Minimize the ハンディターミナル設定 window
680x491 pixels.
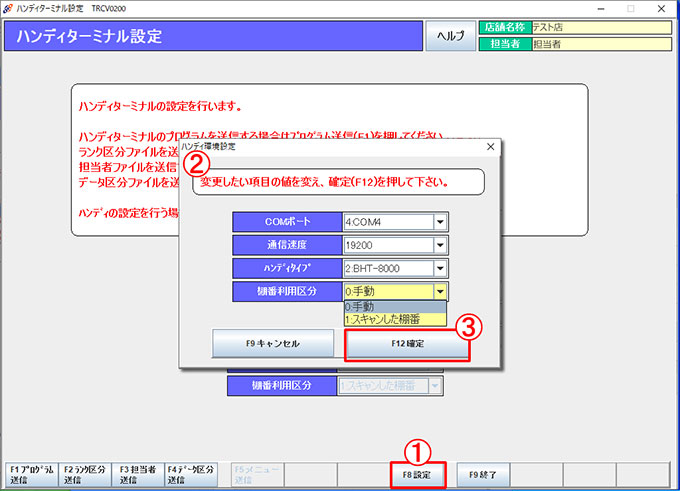(601, 9)
